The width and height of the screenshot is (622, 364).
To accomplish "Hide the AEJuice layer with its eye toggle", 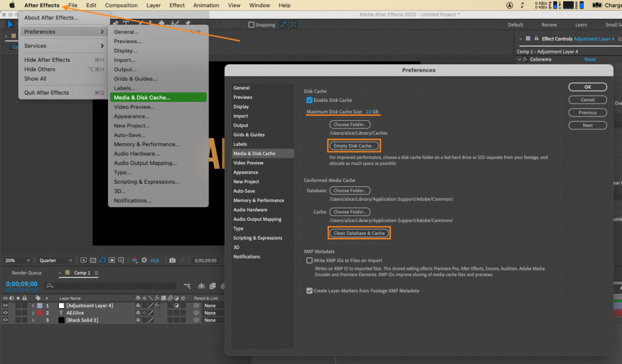I will coord(5,312).
